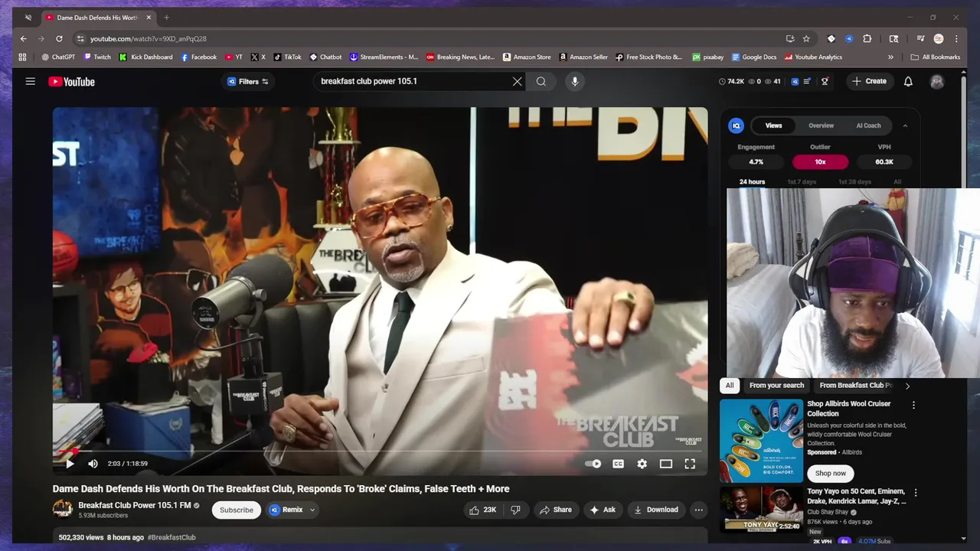980x551 pixels.
Task: Open Youtube Analytics bookmark
Action: pyautogui.click(x=812, y=57)
